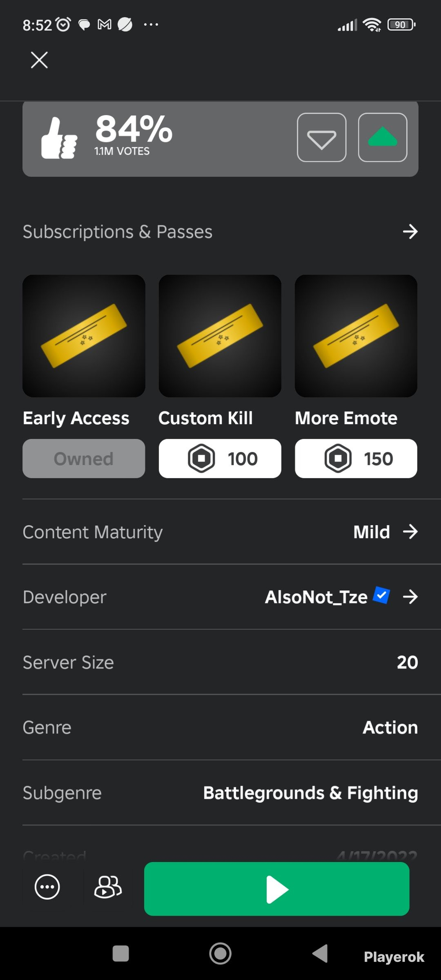This screenshot has width=441, height=980.
Task: Click the Robux icon on the 150 price
Action: 338,459
